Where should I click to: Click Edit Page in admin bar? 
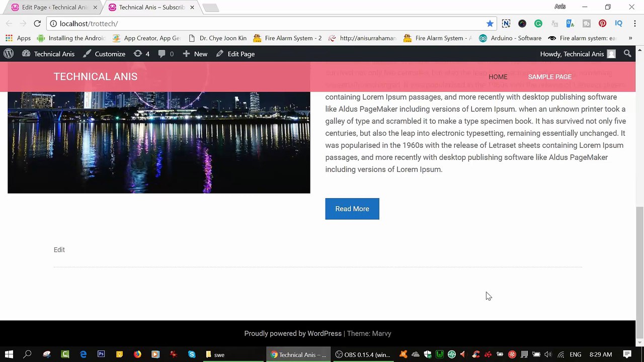click(x=235, y=54)
